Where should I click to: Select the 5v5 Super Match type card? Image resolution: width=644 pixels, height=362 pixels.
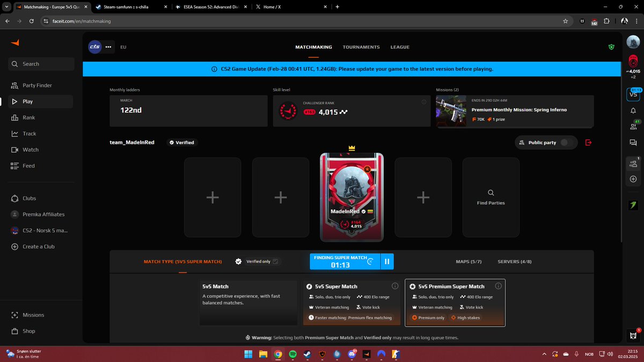click(352, 302)
